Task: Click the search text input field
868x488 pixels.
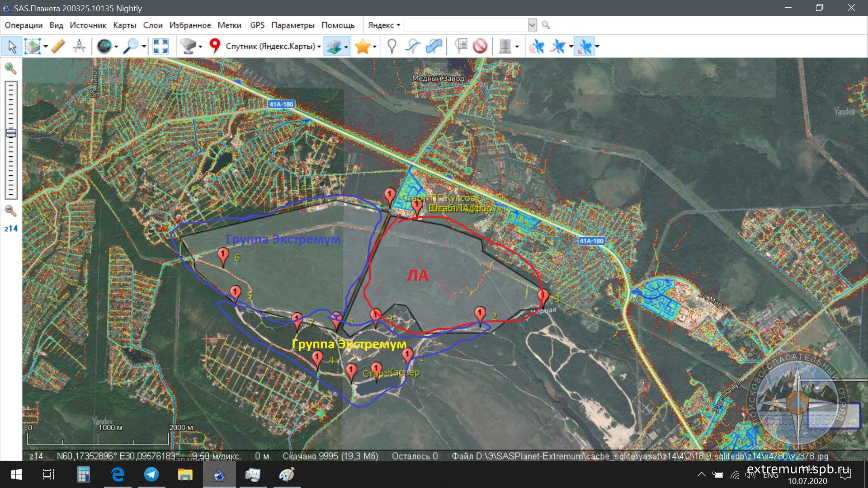Action: click(x=466, y=25)
